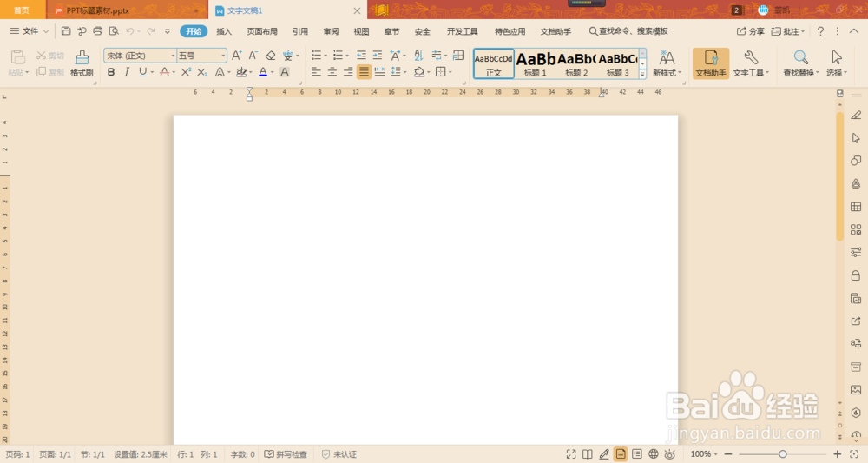This screenshot has height=463, width=868.
Task: Click the sort icon in paragraph group
Action: 418,56
